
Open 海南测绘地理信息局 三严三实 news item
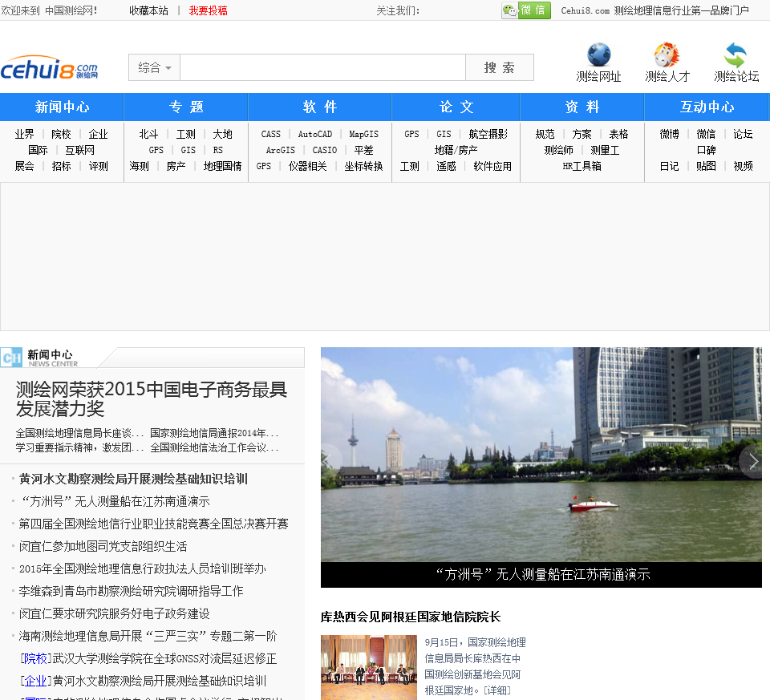click(x=148, y=636)
